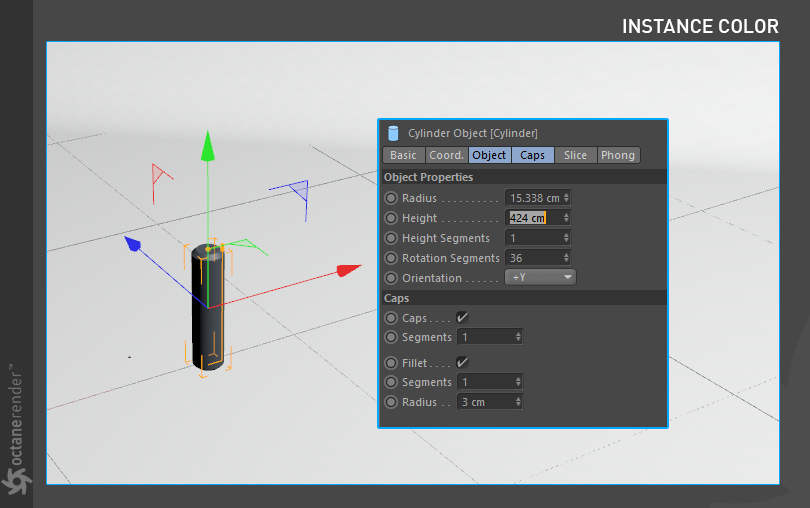Click the red X-axis arrow handle

(348, 270)
